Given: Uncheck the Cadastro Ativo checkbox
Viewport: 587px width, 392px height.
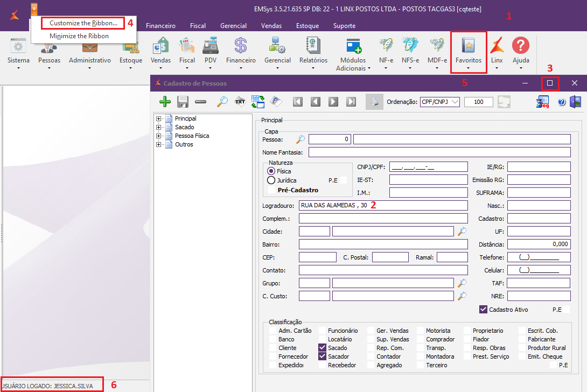Looking at the screenshot, I should coord(483,310).
